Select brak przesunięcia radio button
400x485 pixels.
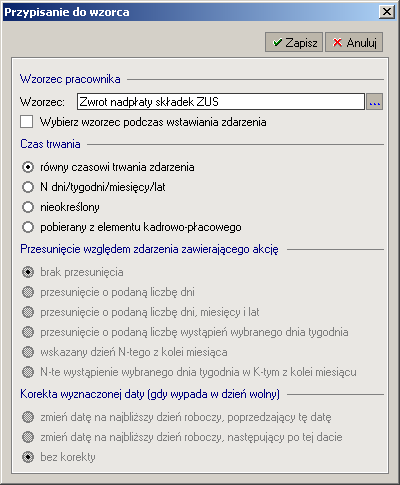pyautogui.click(x=28, y=272)
